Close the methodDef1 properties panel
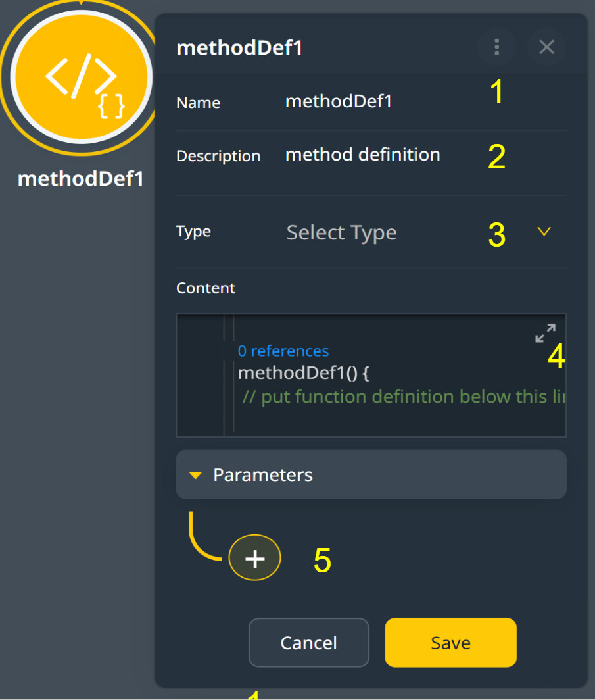Viewport: 595px width, 700px height. tap(546, 47)
